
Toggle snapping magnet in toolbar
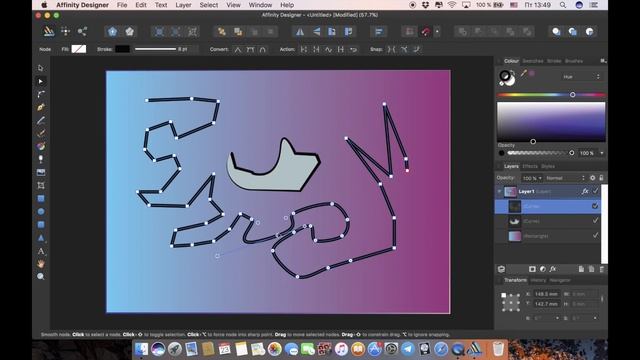click(x=426, y=31)
